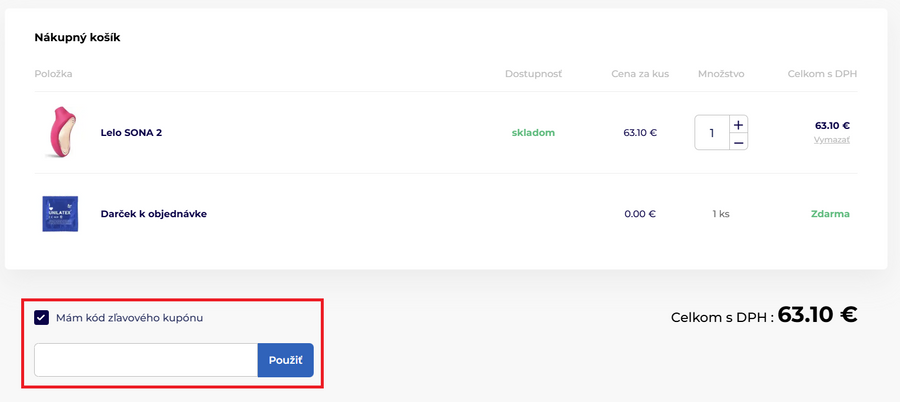Click the Nákupný košík heading

78,38
